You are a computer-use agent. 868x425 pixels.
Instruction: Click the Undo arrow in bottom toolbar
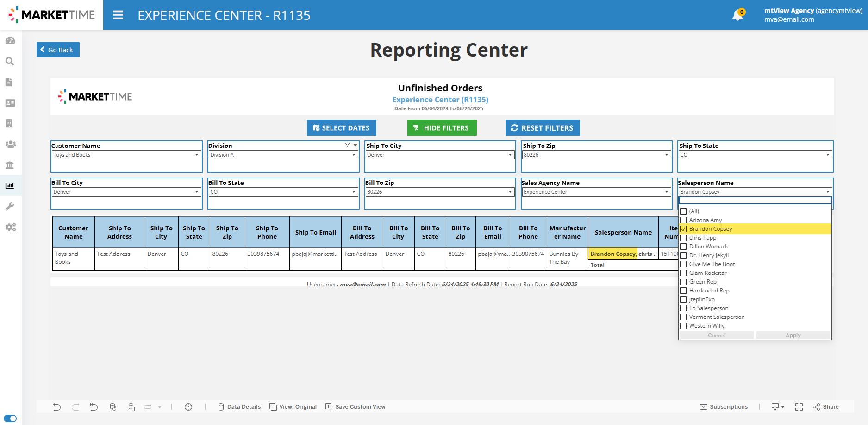pyautogui.click(x=56, y=407)
